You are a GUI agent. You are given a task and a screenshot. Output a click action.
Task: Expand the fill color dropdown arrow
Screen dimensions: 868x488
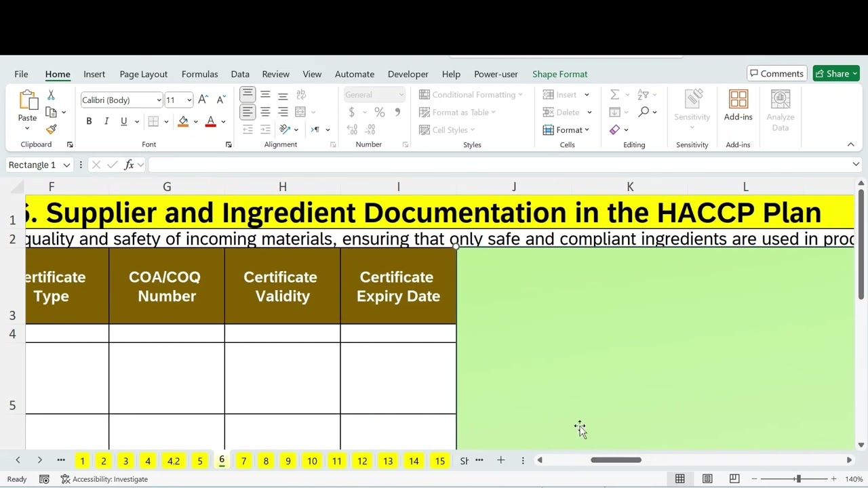tap(195, 122)
